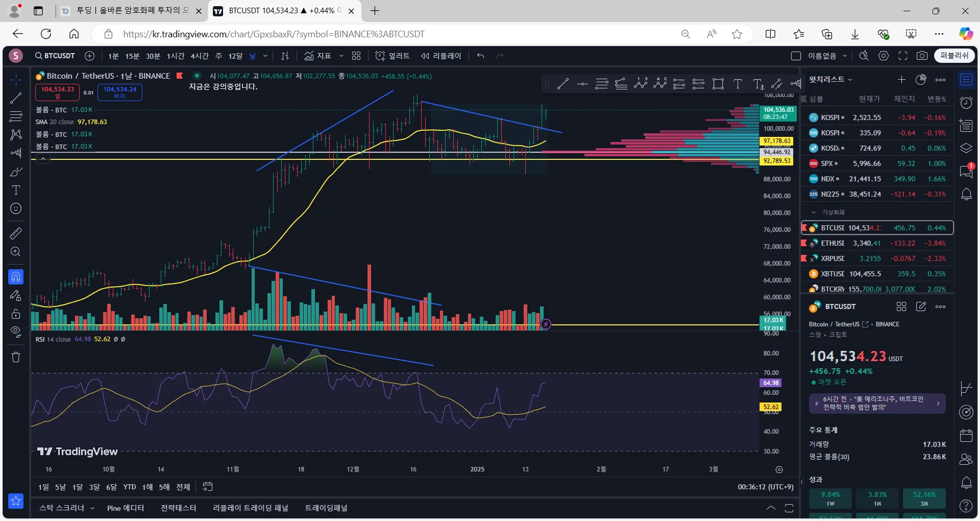Screen dimensions: 980x521
Task: Toggle hide all drawings eye icon
Action: [16, 332]
